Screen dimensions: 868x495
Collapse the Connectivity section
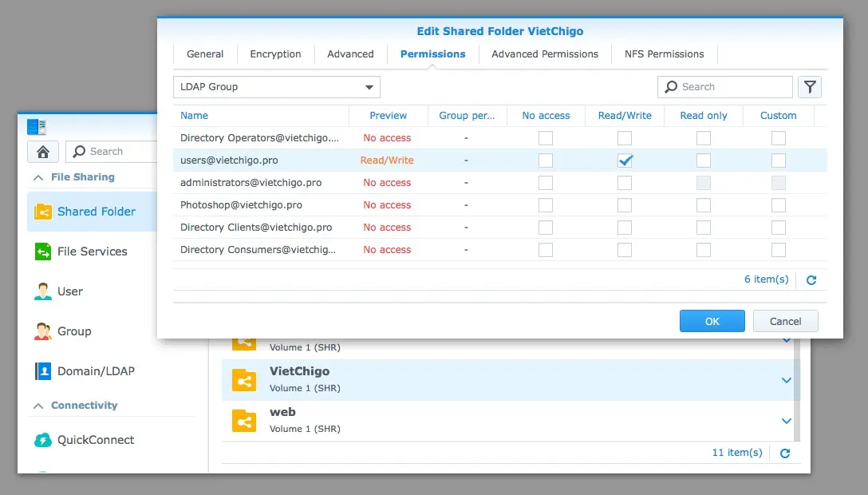tap(38, 406)
